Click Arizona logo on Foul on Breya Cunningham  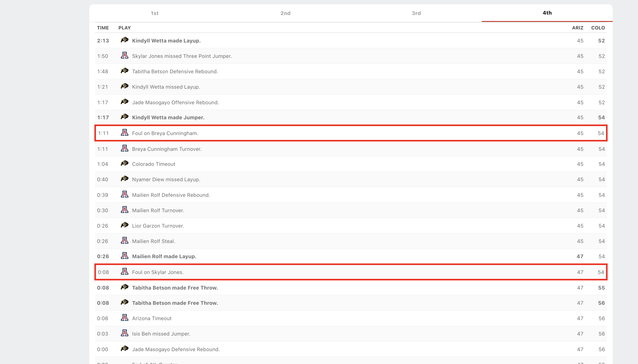pos(124,133)
